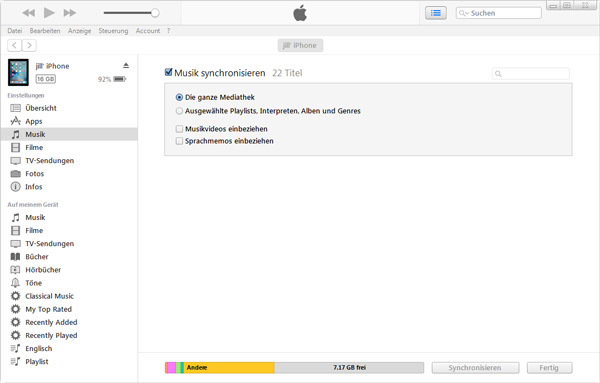Go forward with the right arrow button
This screenshot has width=600, height=383.
click(x=29, y=46)
